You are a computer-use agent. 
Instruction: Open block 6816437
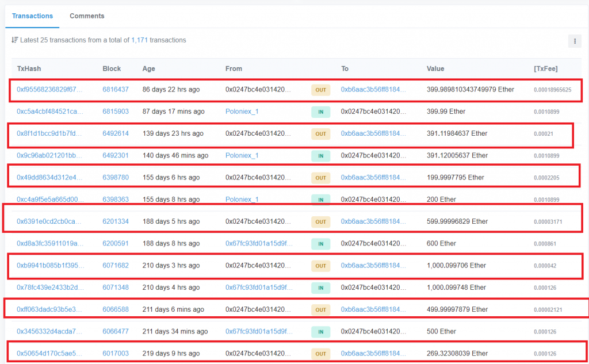pyautogui.click(x=114, y=90)
